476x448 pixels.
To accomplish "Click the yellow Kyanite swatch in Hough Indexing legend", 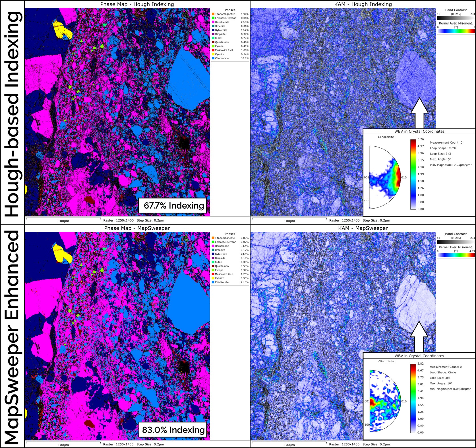I will tap(213, 54).
